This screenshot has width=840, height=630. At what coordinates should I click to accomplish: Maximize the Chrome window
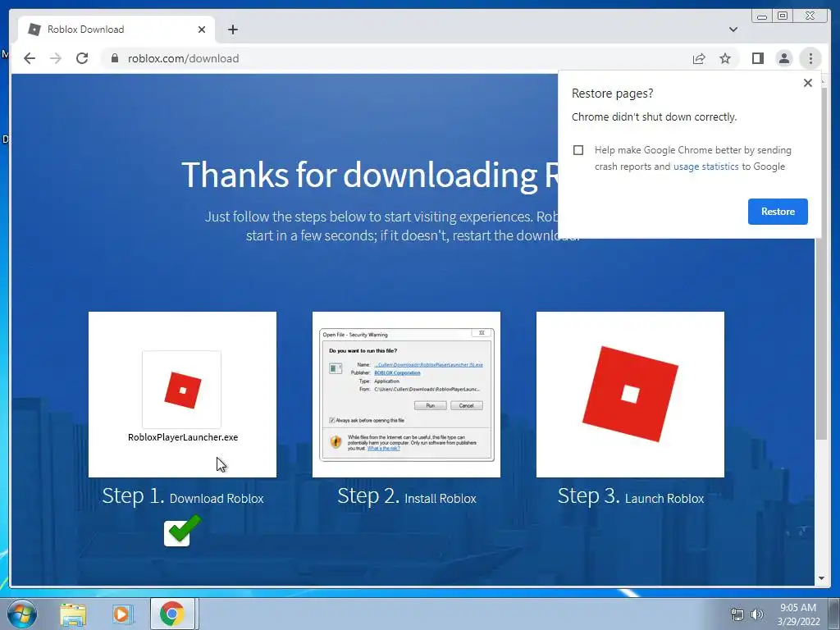coord(783,16)
